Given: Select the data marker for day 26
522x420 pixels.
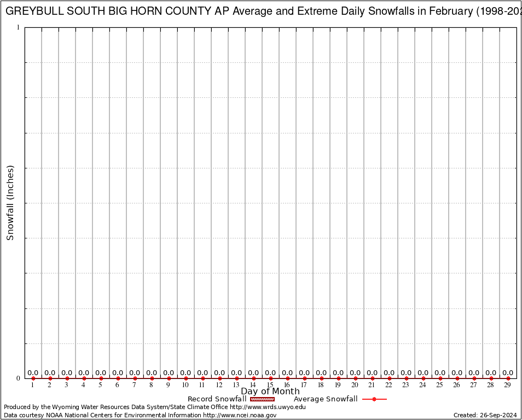Looking at the screenshot, I should pos(457,378).
